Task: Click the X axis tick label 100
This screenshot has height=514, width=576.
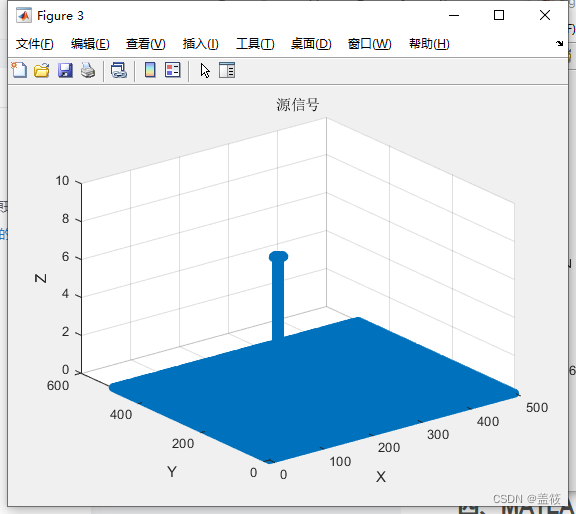Action: (x=340, y=461)
